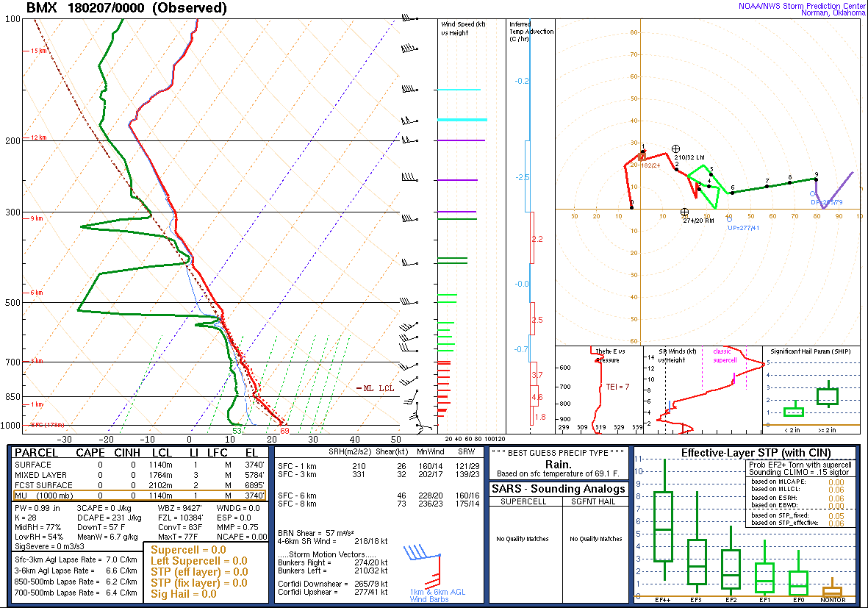Click the 'SFC - 8 km' shear row

pos(379,504)
